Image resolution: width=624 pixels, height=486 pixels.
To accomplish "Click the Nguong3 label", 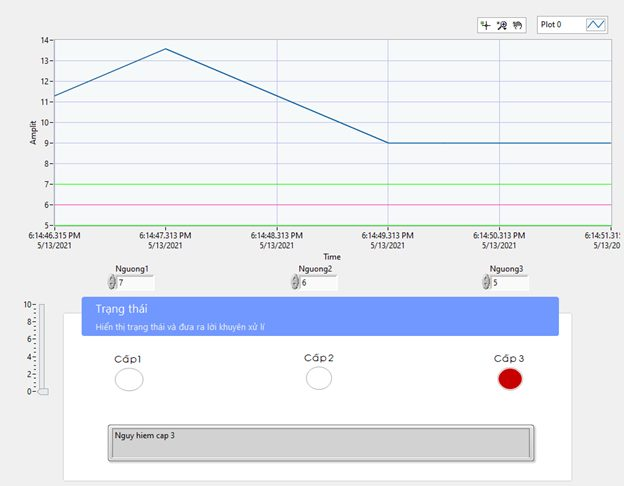I will click(x=506, y=269).
